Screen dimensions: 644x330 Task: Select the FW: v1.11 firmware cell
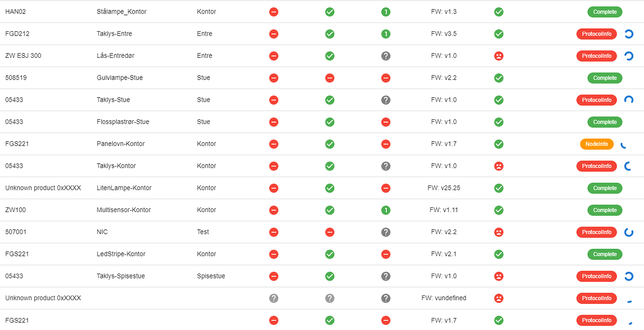tap(444, 210)
